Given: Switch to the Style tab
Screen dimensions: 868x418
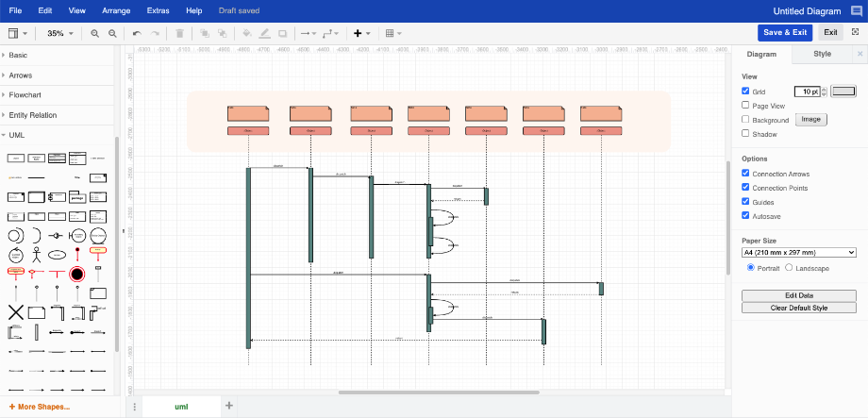Looking at the screenshot, I should coord(822,55).
